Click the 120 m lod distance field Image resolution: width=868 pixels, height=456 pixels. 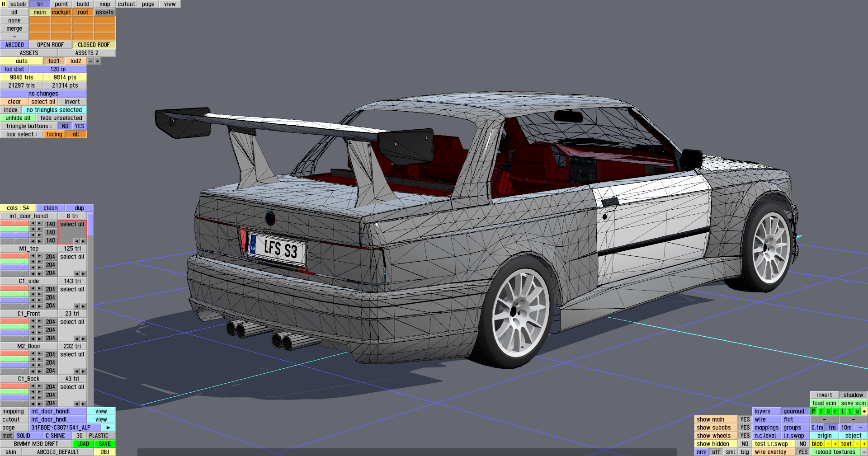tap(58, 69)
